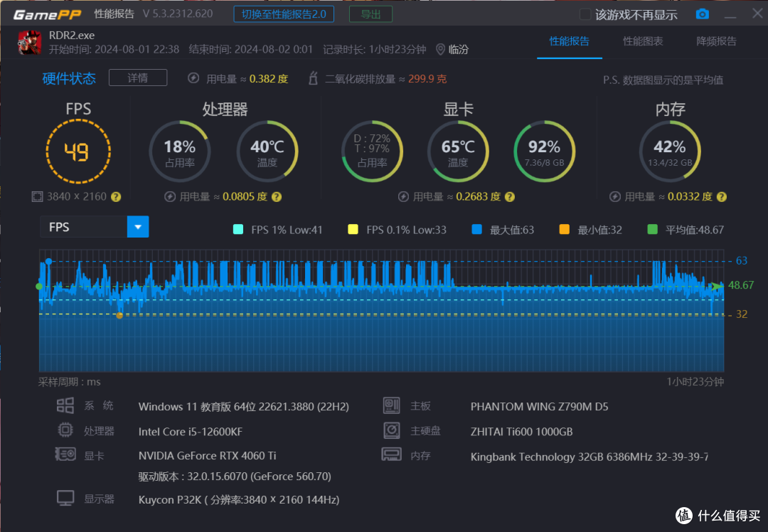Click the 硬件状态 heading
The image size is (768, 532).
pyautogui.click(x=69, y=78)
